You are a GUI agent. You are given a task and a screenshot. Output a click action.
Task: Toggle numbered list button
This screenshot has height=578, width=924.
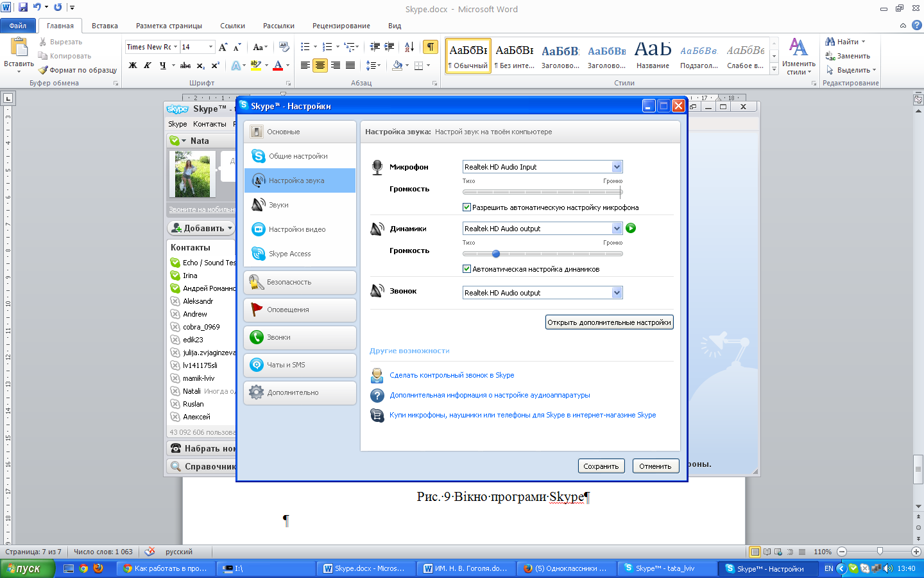tap(327, 47)
